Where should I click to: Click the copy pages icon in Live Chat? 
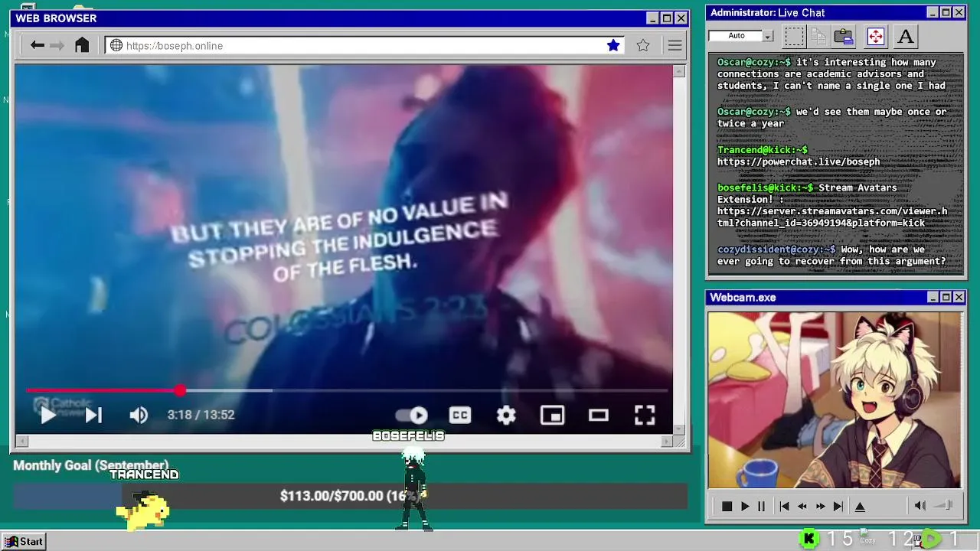click(x=818, y=36)
